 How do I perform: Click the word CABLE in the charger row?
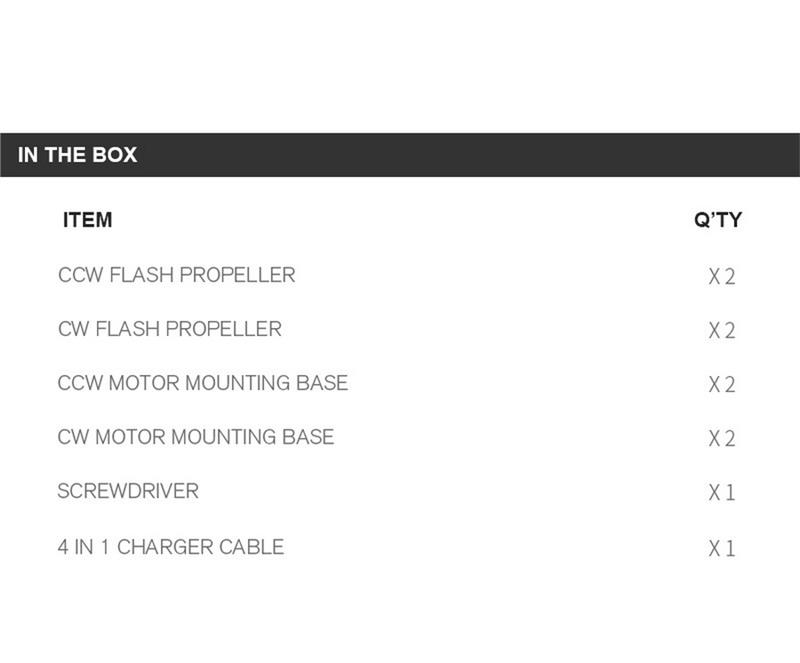252,547
